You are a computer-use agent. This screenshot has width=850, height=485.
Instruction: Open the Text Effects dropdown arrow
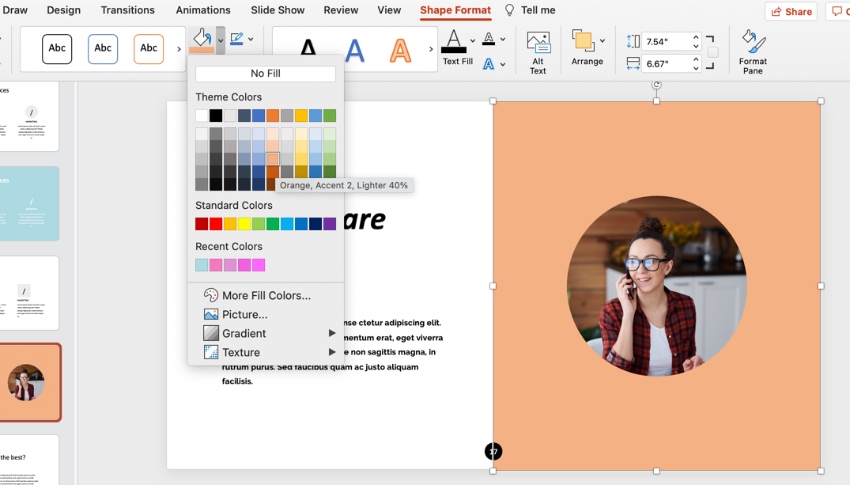pyautogui.click(x=503, y=64)
